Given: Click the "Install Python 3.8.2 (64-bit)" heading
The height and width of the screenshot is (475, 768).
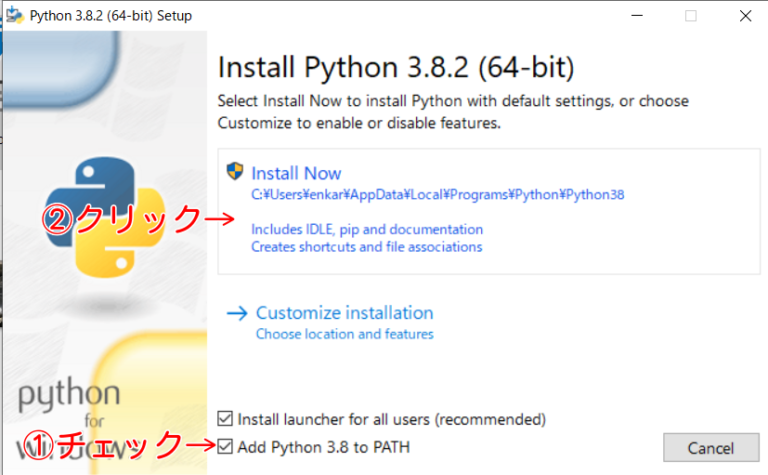Looking at the screenshot, I should [x=396, y=68].
